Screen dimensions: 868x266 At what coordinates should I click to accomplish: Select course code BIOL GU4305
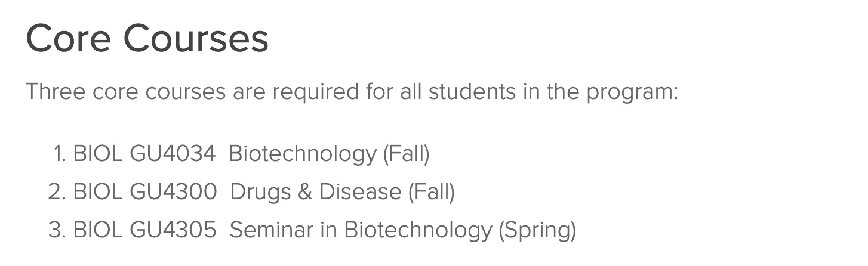point(144,230)
